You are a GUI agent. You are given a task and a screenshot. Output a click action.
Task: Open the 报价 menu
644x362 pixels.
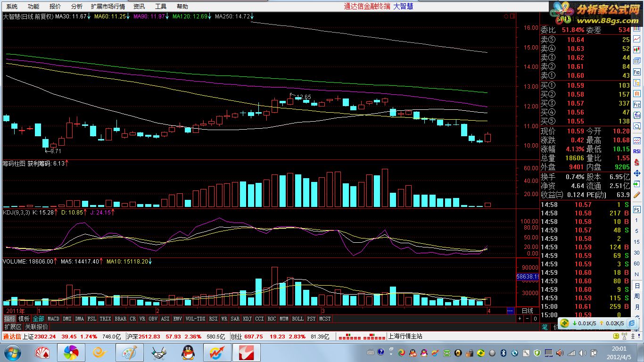pyautogui.click(x=55, y=7)
